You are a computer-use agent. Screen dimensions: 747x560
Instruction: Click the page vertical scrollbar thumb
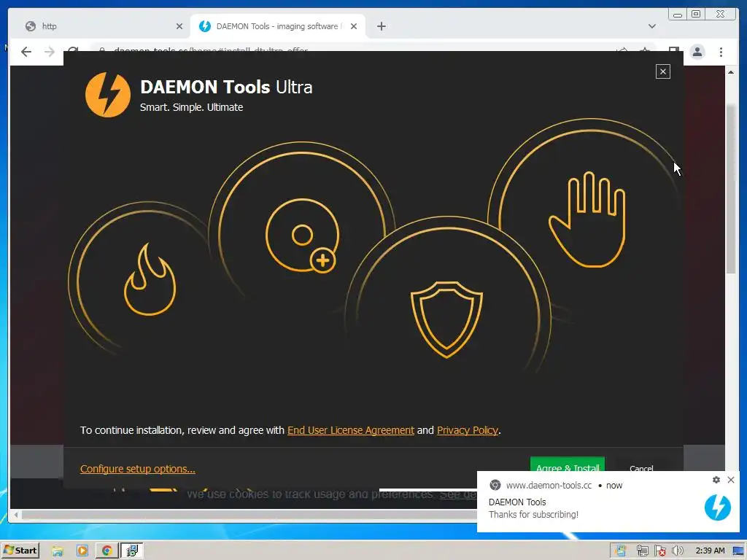click(730, 187)
